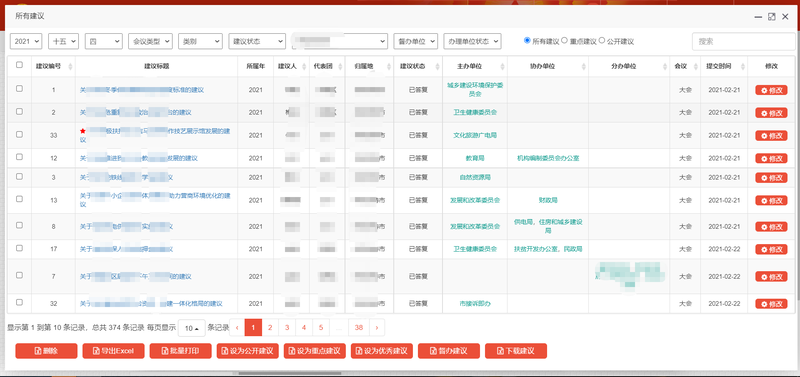
Task: Open the 会议类型 dropdown
Action: pos(150,41)
